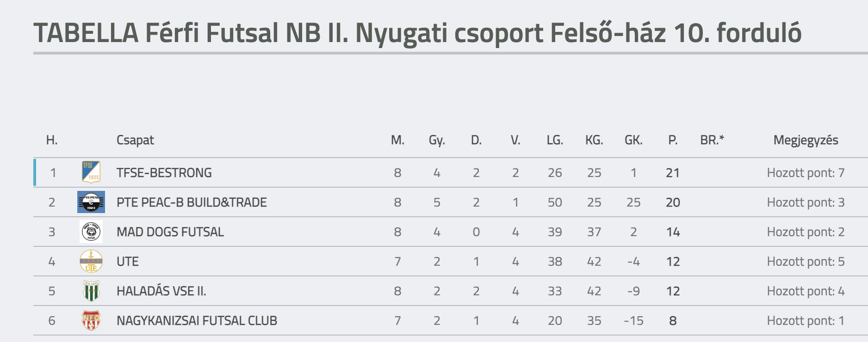868x342 pixels.
Task: Click the PTE PEAC-B team crest
Action: pos(91,202)
